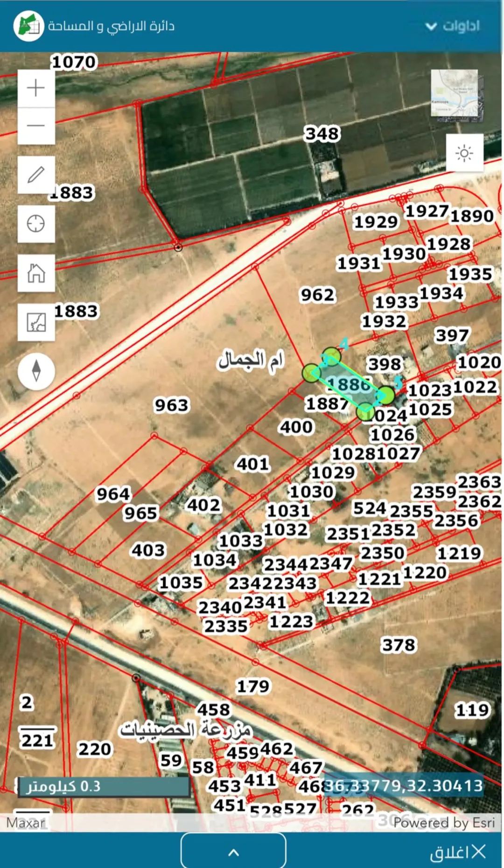
Task: Open the map measurement tool
Action: point(36,322)
